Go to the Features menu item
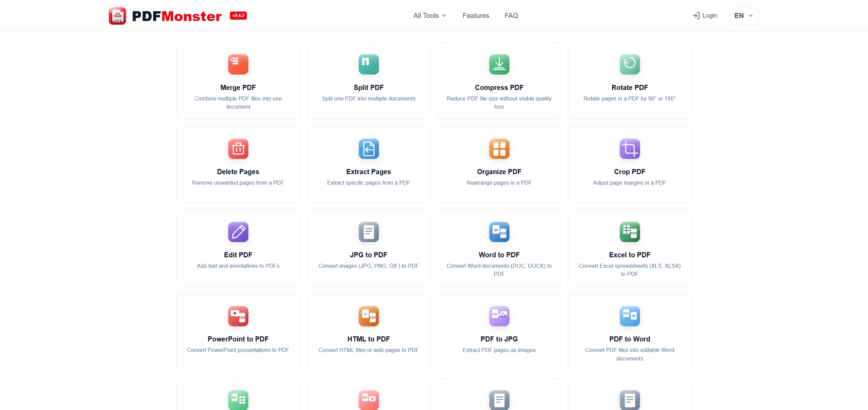Screen dimensions: 868x410 (x=475, y=15)
